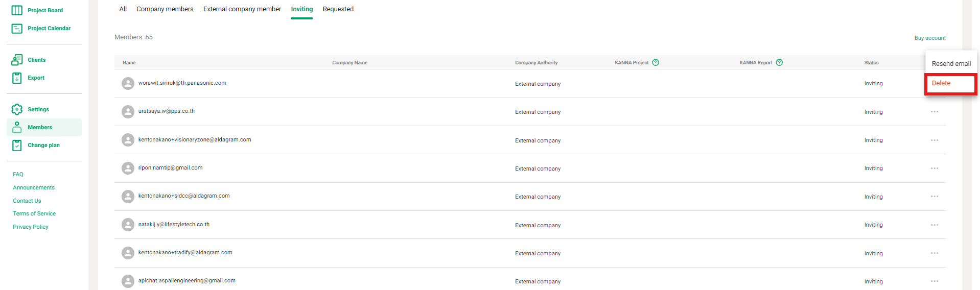The image size is (980, 290).
Task: Click the Buy account link
Action: (x=929, y=38)
